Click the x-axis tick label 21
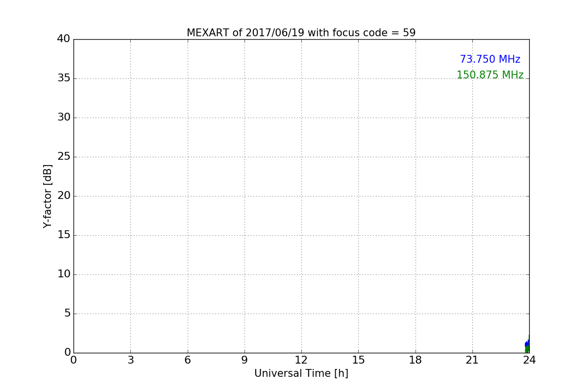 tap(472, 360)
